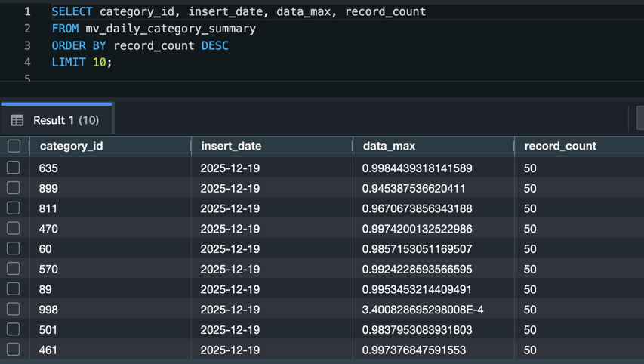The width and height of the screenshot is (644, 364).
Task: Select cell with category_id 60
Action: pos(110,248)
